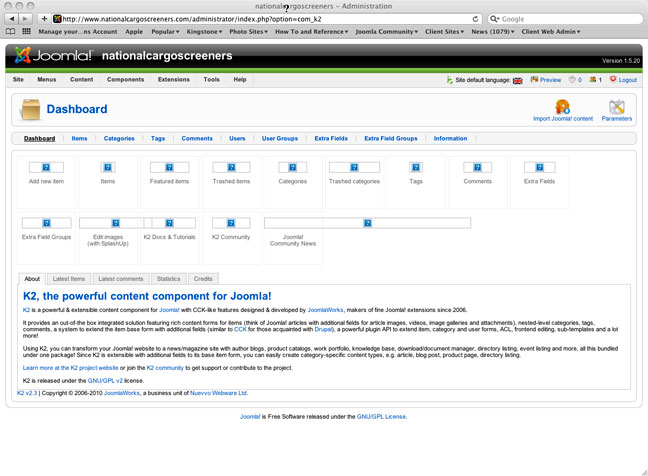The width and height of the screenshot is (648, 476).
Task: Expand the Photo Sites bookmarks dropdown
Action: (x=248, y=31)
